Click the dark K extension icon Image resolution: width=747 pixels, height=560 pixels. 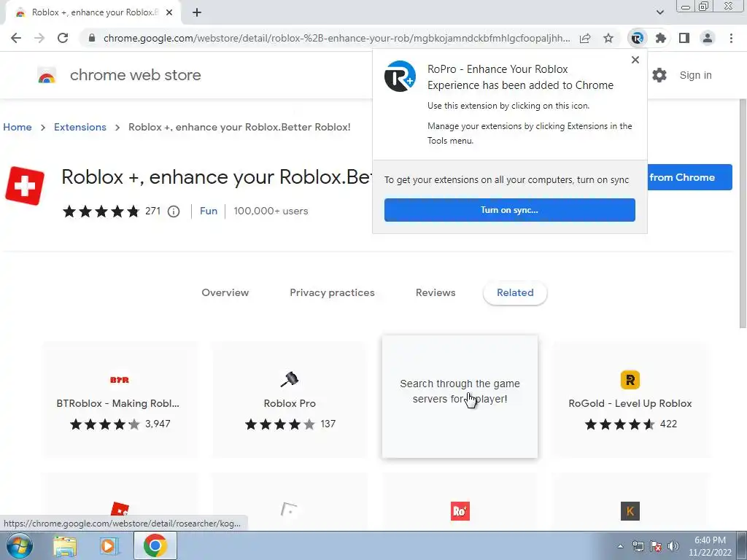pyautogui.click(x=630, y=511)
